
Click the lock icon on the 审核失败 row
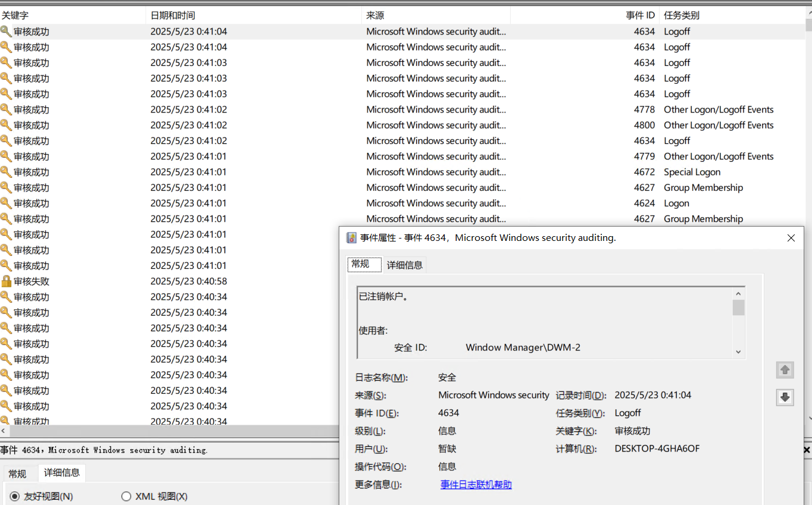(6, 281)
